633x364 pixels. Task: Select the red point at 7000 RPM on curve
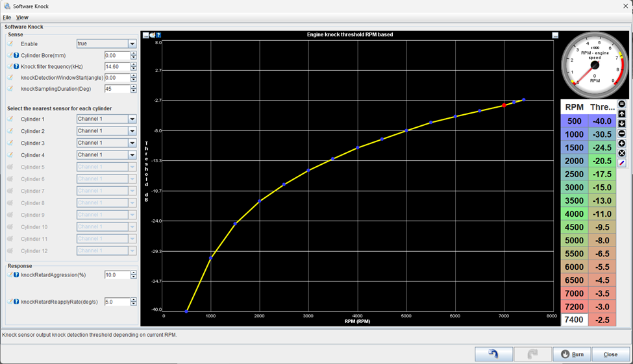click(504, 105)
